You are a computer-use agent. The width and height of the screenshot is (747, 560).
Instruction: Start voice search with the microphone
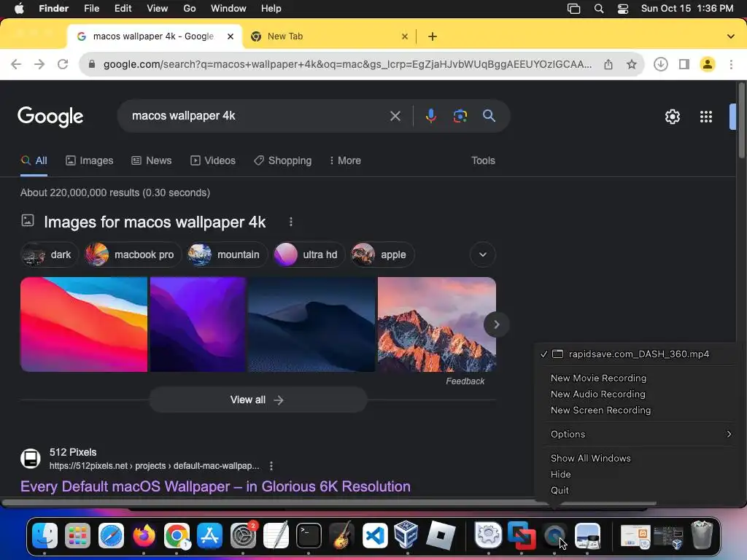[x=430, y=116]
